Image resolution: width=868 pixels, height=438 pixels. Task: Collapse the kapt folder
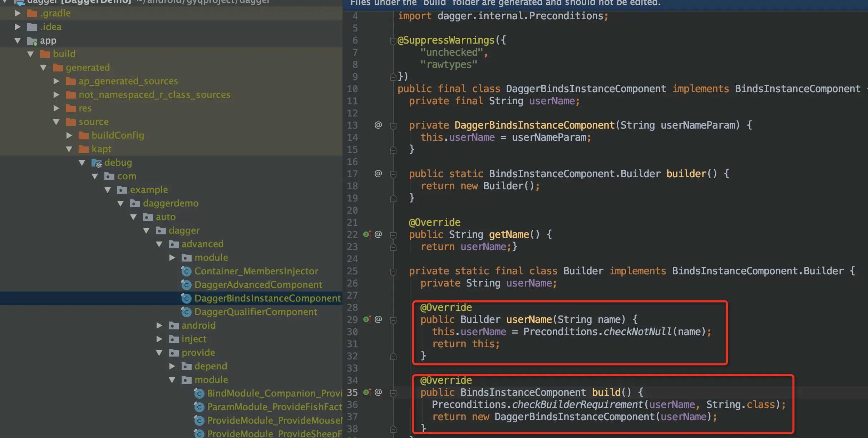[69, 149]
